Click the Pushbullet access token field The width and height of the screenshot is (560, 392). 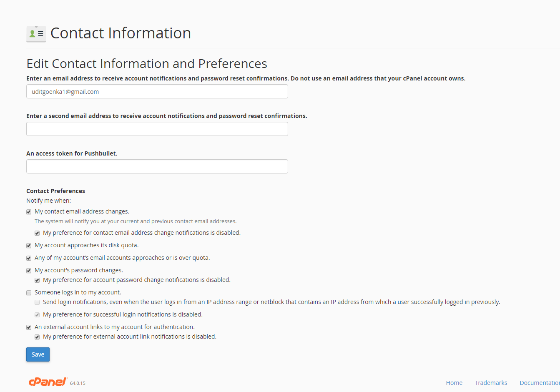(x=157, y=166)
